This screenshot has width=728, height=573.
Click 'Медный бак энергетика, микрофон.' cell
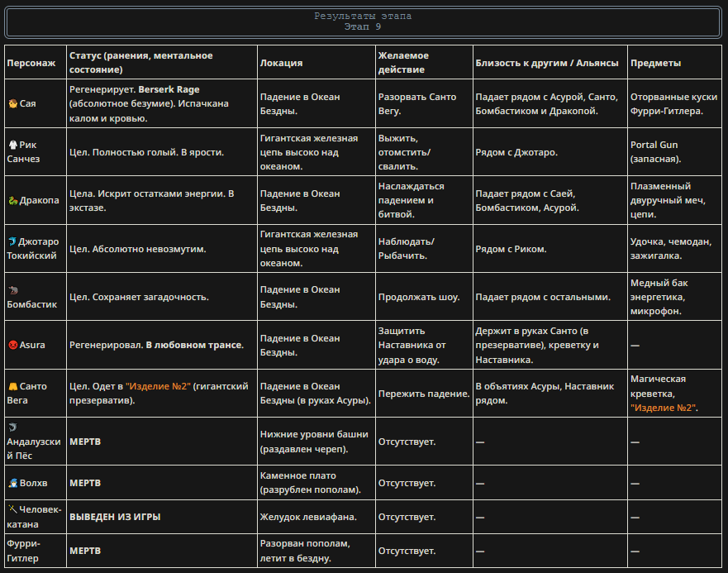674,297
